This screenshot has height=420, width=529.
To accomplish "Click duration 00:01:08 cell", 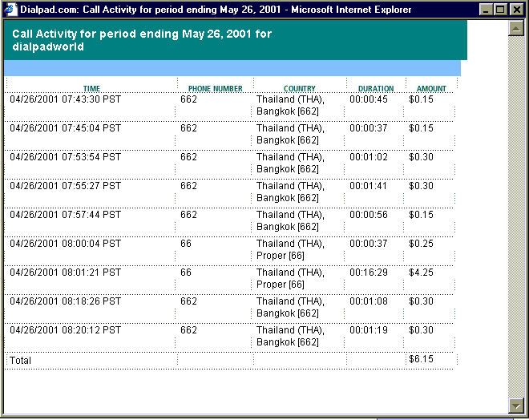I will (369, 301).
